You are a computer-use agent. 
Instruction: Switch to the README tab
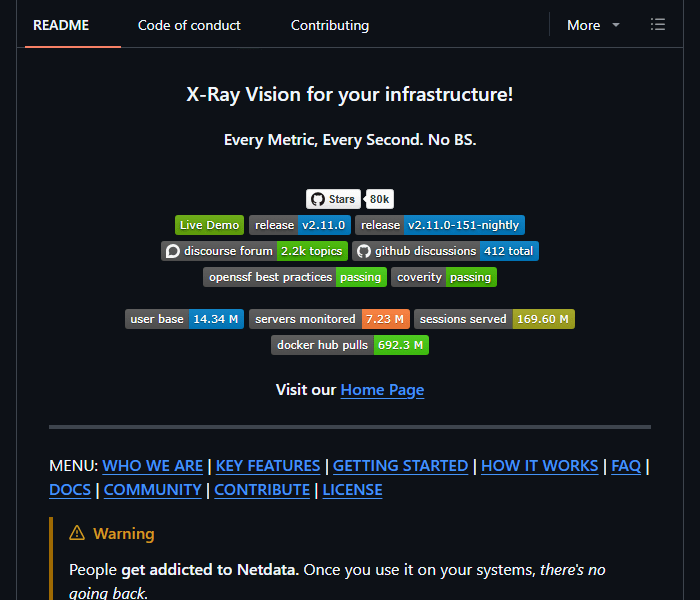[x=61, y=25]
